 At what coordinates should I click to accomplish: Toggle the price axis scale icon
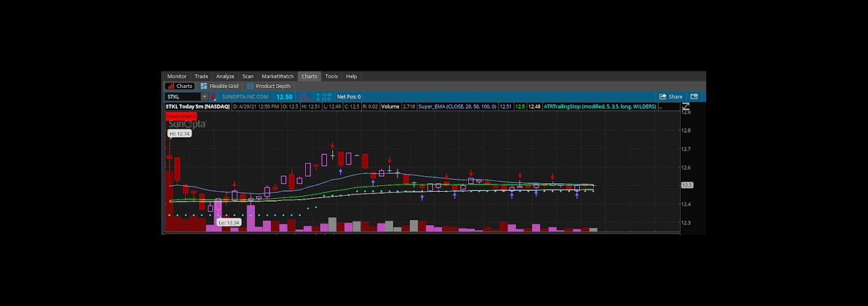686,106
